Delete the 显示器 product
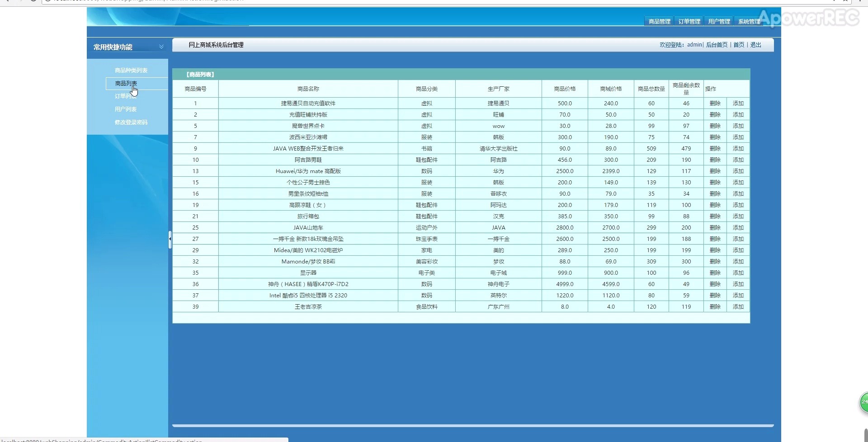The width and height of the screenshot is (868, 442). pos(715,273)
